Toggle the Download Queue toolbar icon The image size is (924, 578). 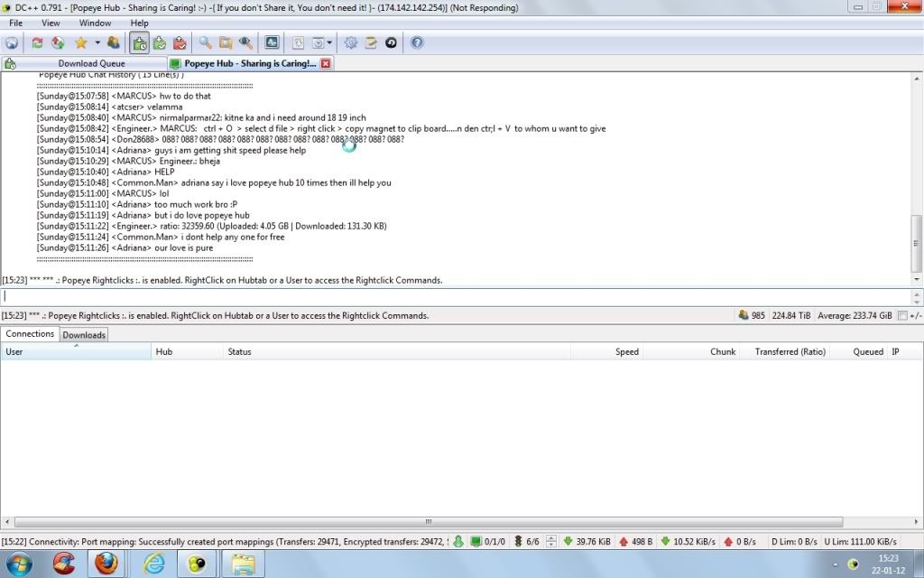140,43
